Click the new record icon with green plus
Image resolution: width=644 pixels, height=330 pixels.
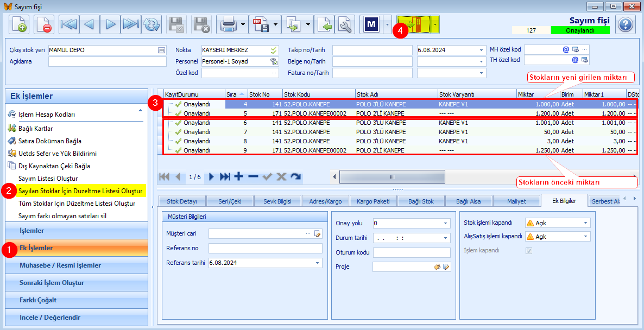pyautogui.click(x=18, y=24)
